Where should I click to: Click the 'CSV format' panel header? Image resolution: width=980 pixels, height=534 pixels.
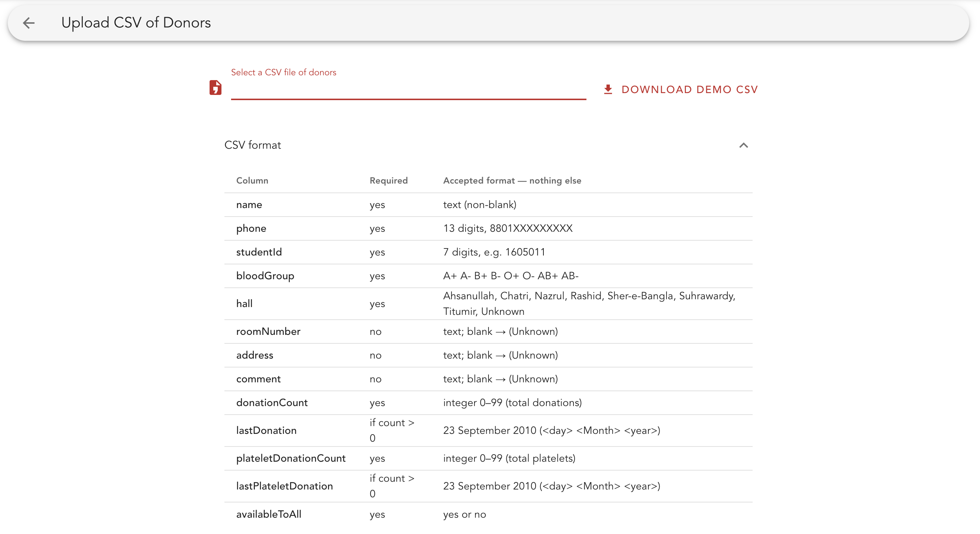pyautogui.click(x=488, y=145)
